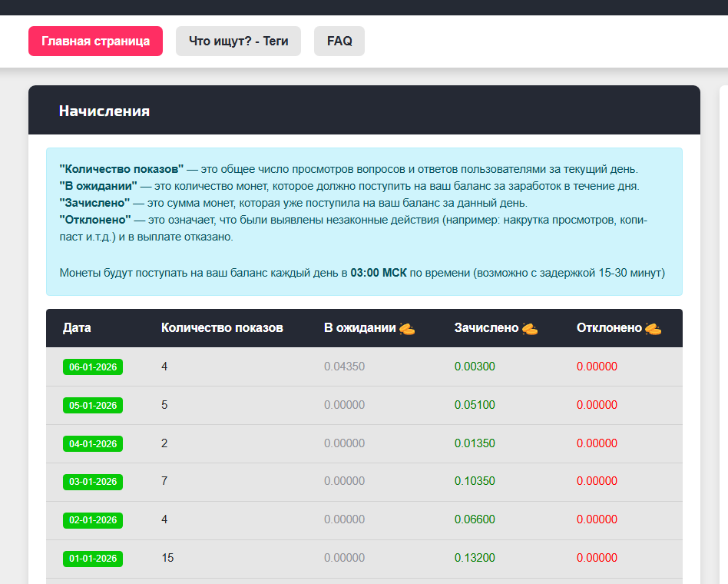Click rejected value in the 01-01-2026 row

pyautogui.click(x=597, y=558)
